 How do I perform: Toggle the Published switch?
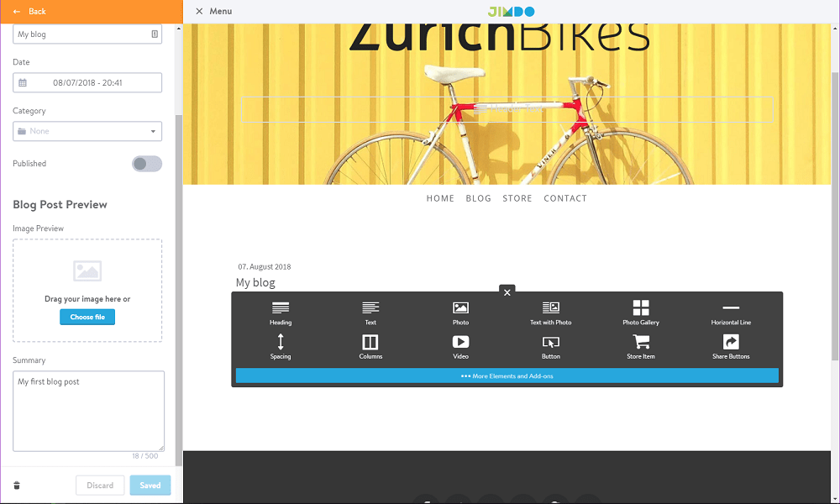(x=147, y=164)
